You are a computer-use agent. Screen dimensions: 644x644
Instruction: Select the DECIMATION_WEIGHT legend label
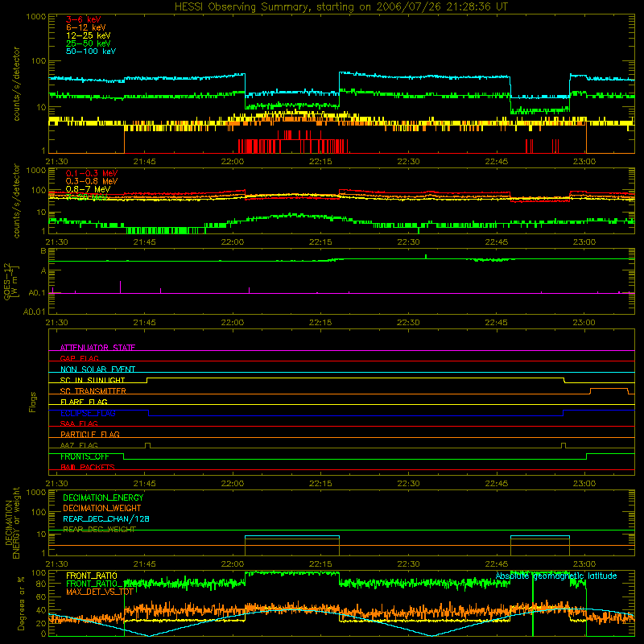(x=102, y=508)
